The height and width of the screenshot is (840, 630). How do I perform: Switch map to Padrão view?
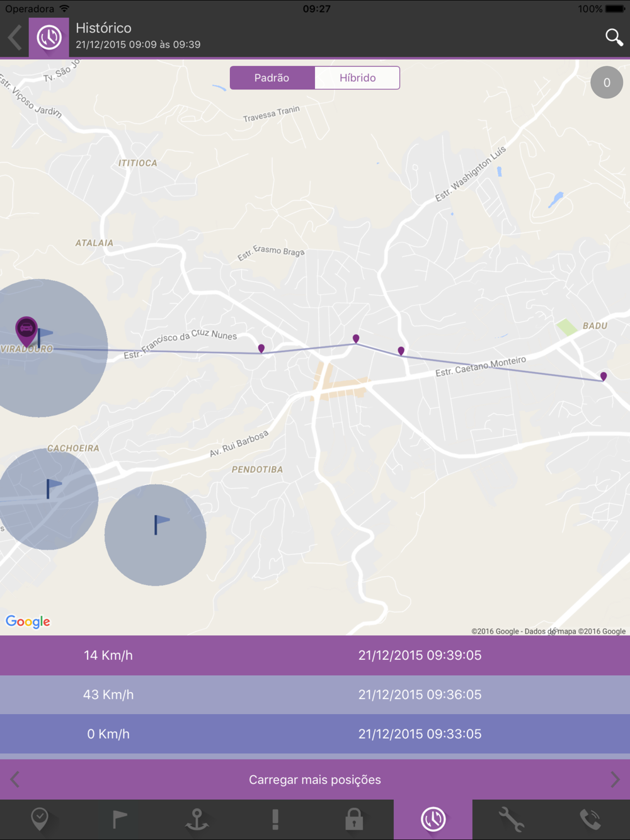272,78
